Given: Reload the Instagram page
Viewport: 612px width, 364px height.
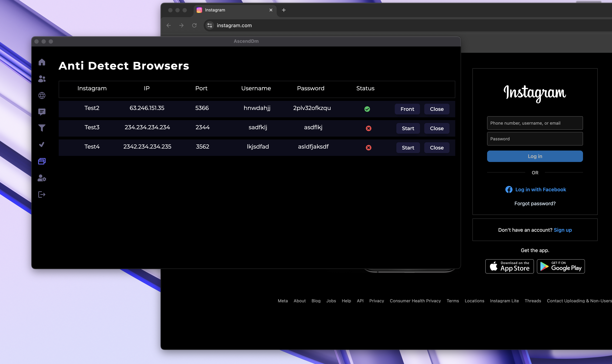Looking at the screenshot, I should coord(194,26).
